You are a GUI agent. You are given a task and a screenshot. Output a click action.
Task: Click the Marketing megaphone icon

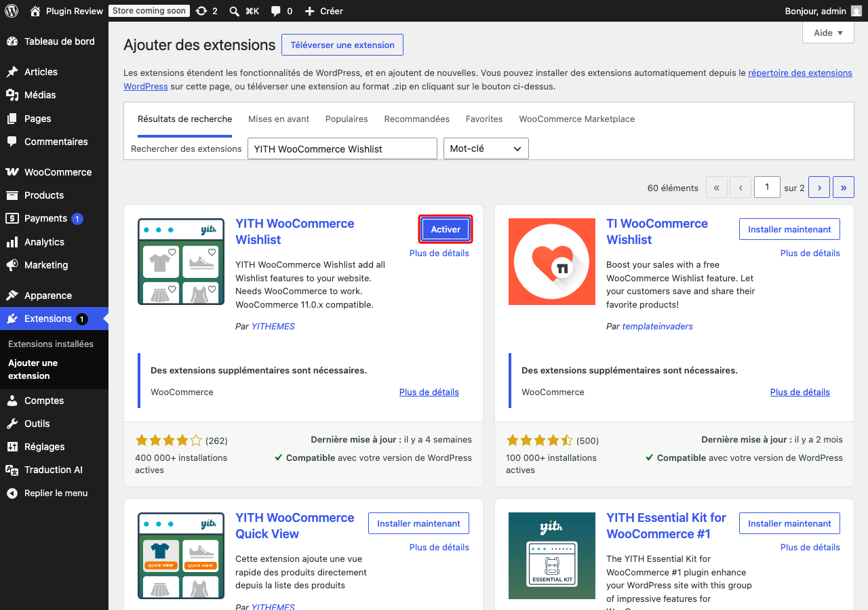coord(12,265)
